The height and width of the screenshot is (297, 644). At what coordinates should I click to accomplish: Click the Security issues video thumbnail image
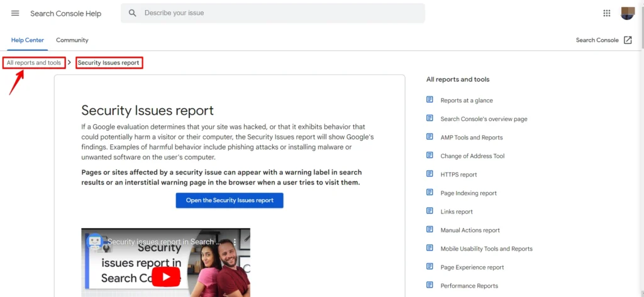pyautogui.click(x=165, y=262)
